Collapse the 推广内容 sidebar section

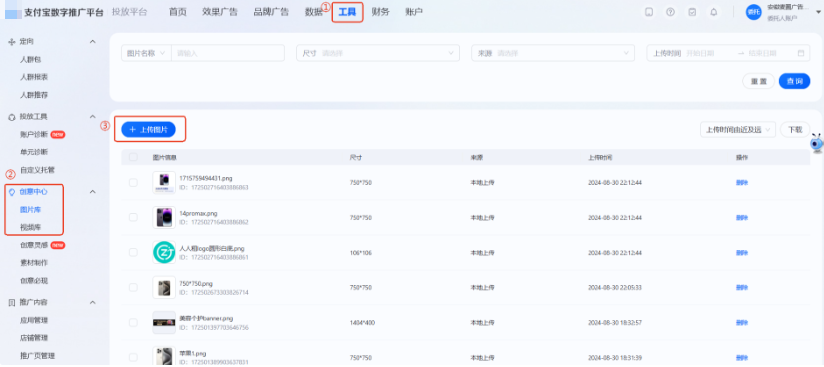pos(92,302)
